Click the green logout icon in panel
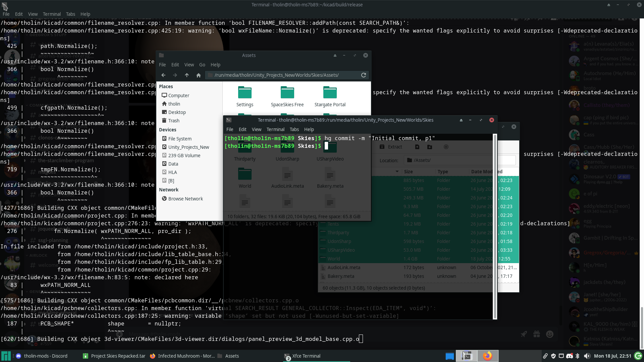 pos(638,356)
